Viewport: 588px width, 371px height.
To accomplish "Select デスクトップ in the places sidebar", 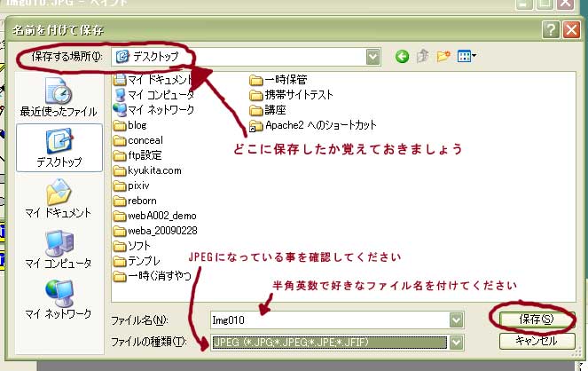I will [59, 148].
